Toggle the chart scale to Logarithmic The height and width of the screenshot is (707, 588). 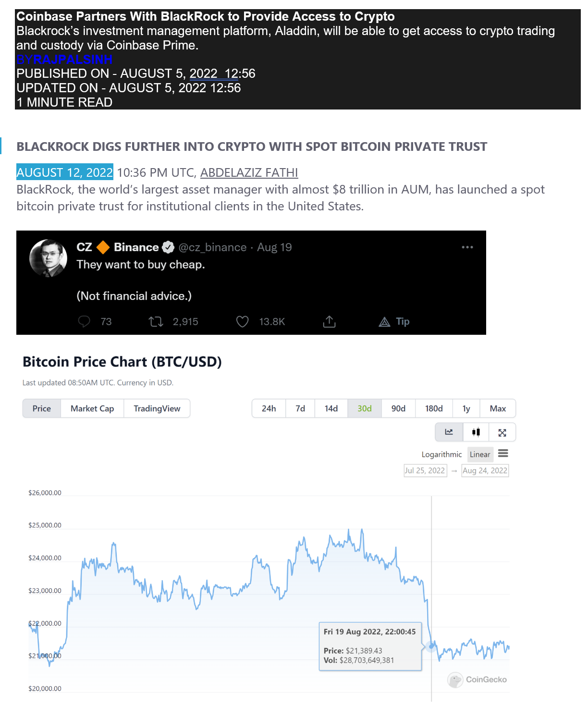441,454
